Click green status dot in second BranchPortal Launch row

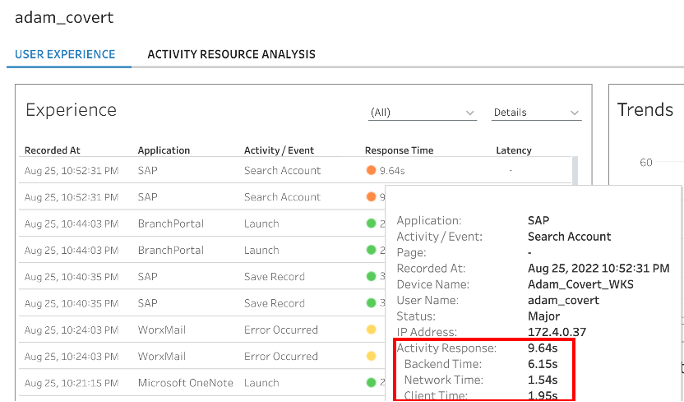[x=371, y=250]
